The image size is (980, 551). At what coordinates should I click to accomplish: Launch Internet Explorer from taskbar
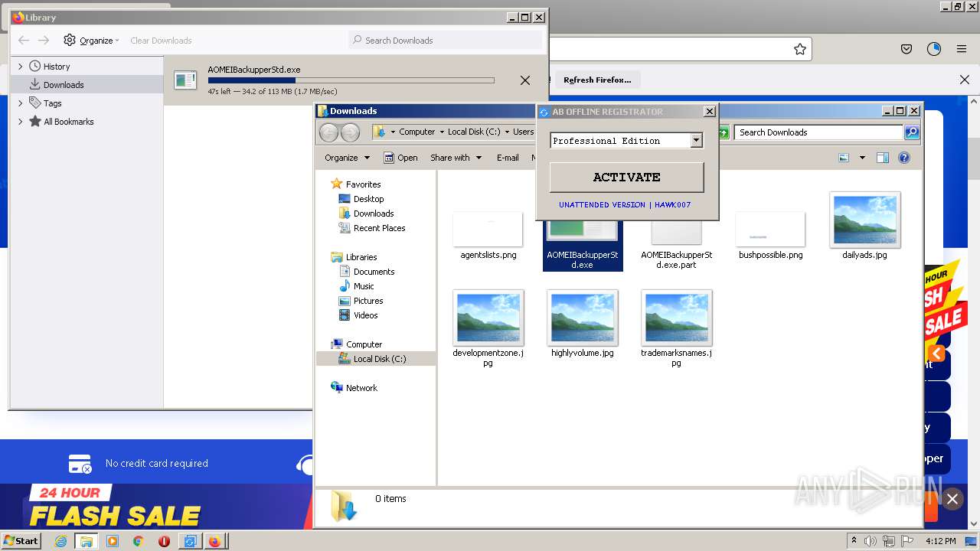click(60, 541)
